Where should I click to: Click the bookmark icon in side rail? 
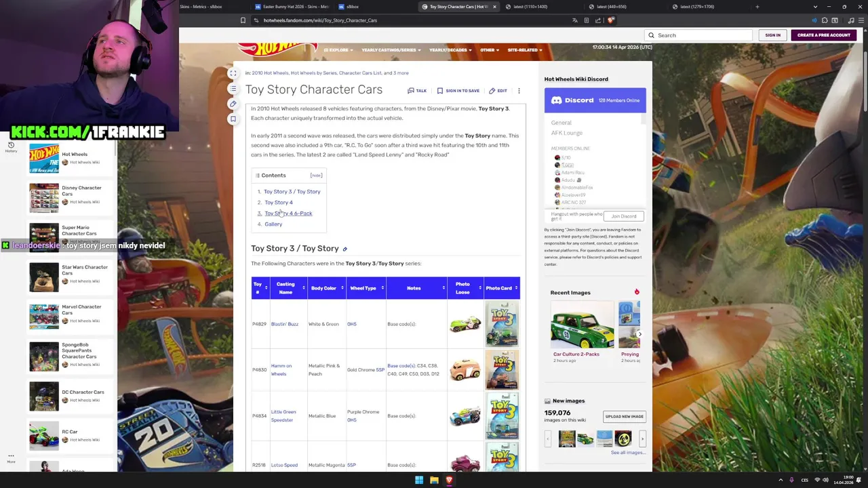[x=233, y=119]
